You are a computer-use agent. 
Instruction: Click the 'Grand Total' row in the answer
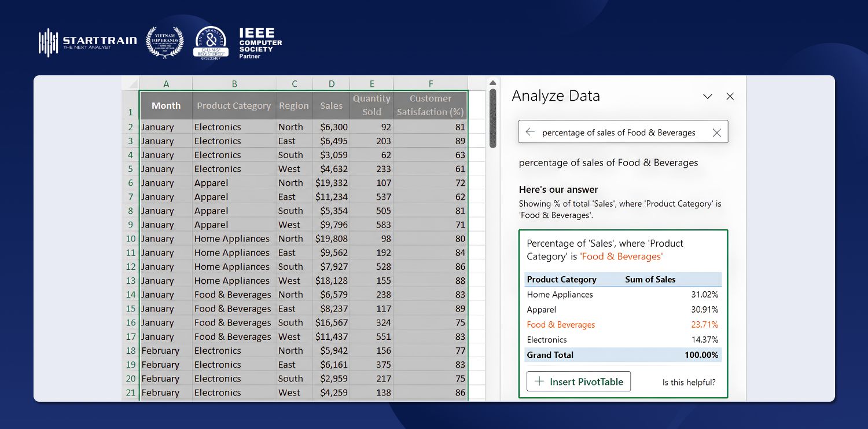623,355
